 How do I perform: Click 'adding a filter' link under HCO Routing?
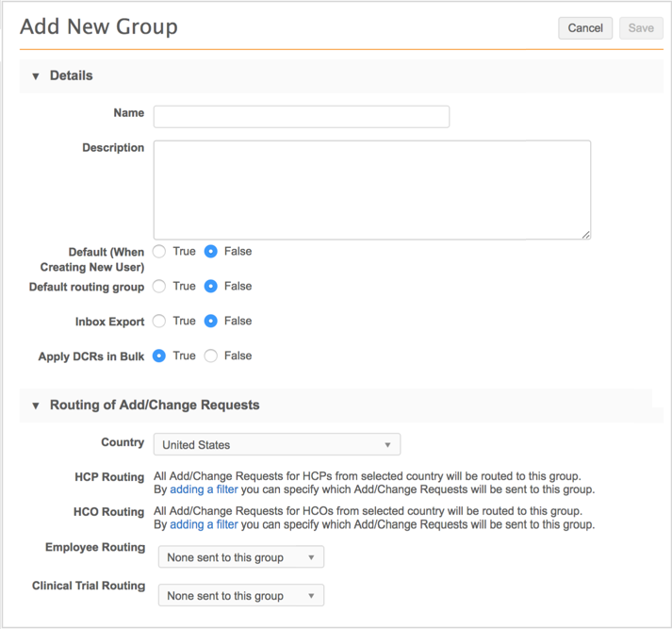(x=204, y=524)
